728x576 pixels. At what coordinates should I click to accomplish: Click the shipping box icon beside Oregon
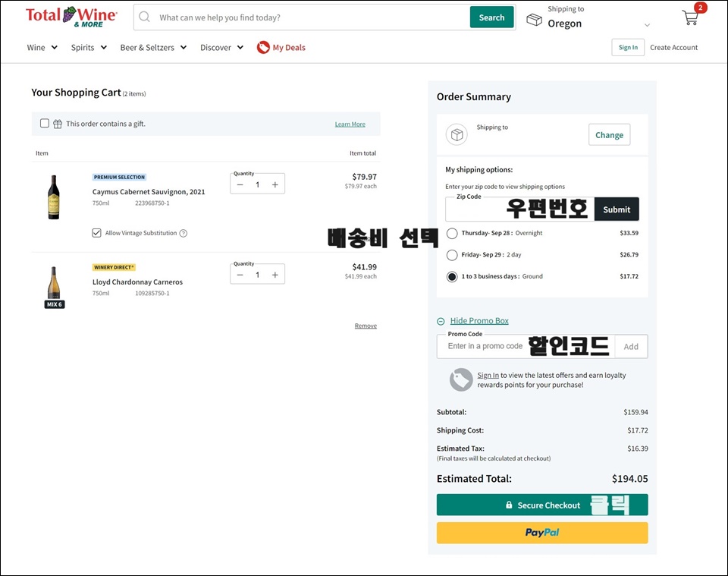point(534,20)
